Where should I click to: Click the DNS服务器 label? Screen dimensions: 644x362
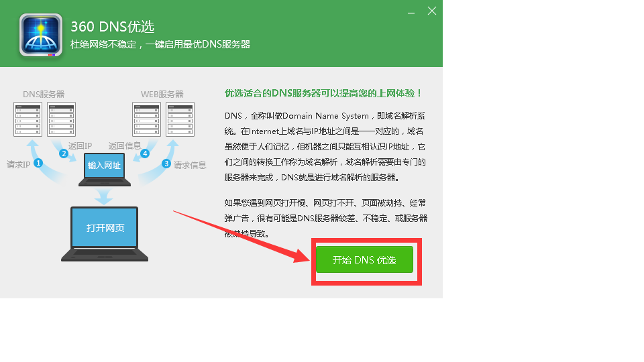[44, 95]
